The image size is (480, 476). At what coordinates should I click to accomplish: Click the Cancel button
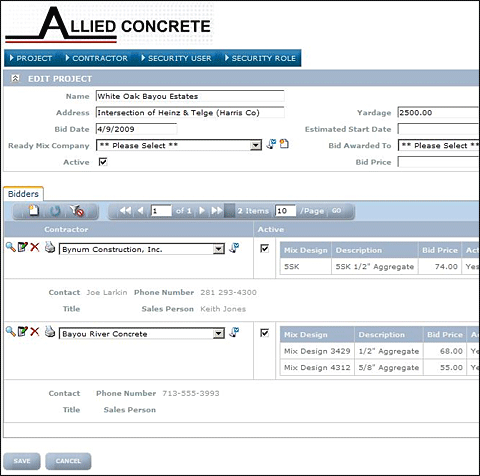(68, 461)
